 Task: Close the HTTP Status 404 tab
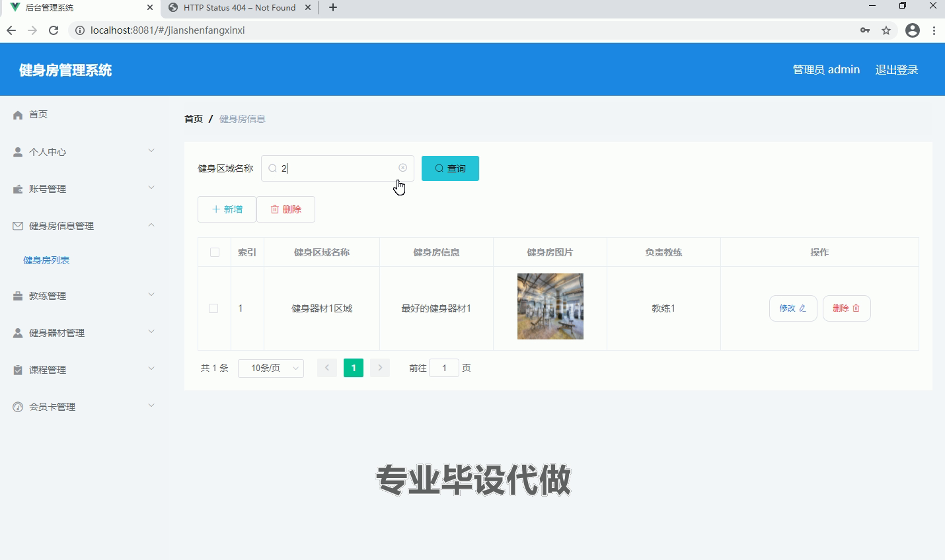308,8
